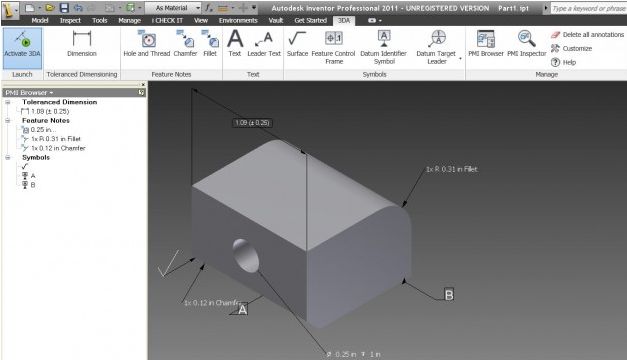The width and height of the screenshot is (627, 360).
Task: Select datum B in the Symbols tree
Action: click(28, 185)
